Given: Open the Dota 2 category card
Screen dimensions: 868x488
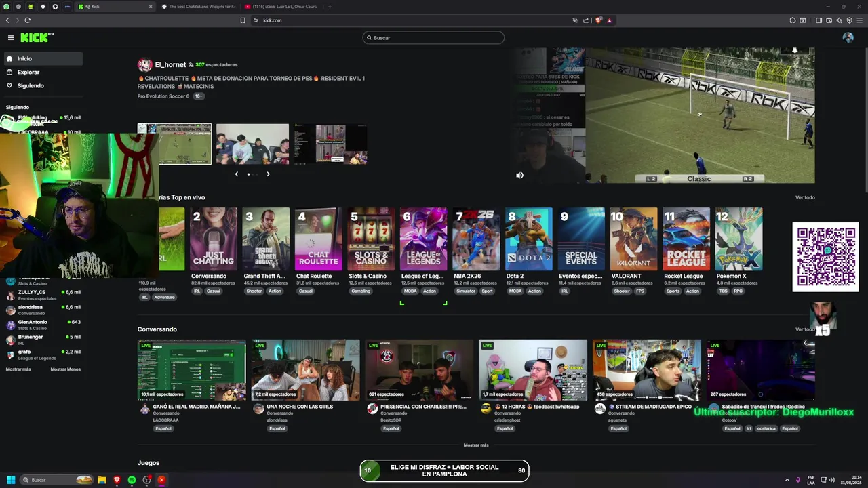Looking at the screenshot, I should click(529, 239).
